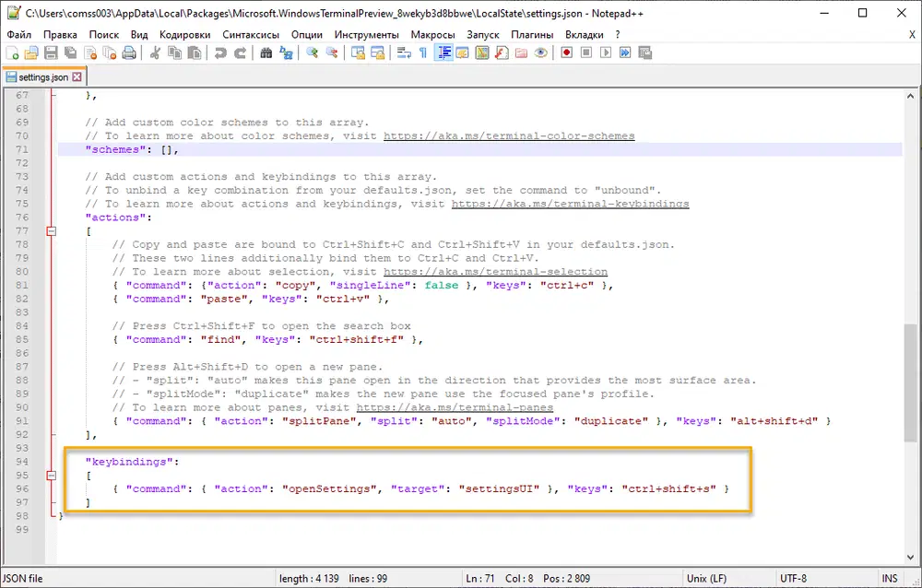
Task: Click the vertical scrollbar thumb
Action: tap(912, 383)
